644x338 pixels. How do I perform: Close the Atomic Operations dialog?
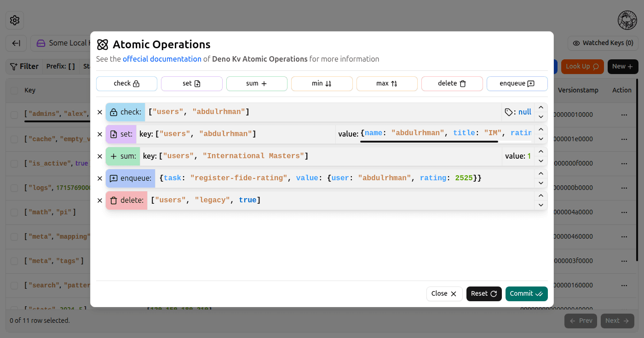(444, 294)
